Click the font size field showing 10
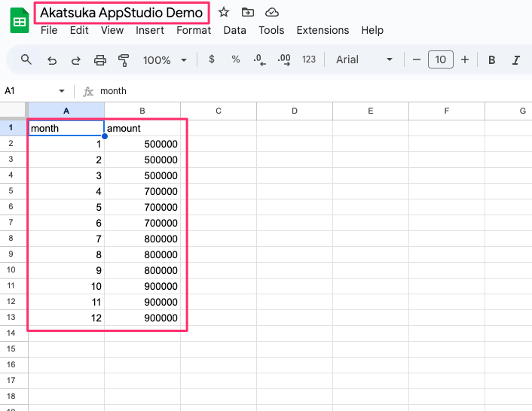Screen dimensions: 532x411 click(x=440, y=59)
